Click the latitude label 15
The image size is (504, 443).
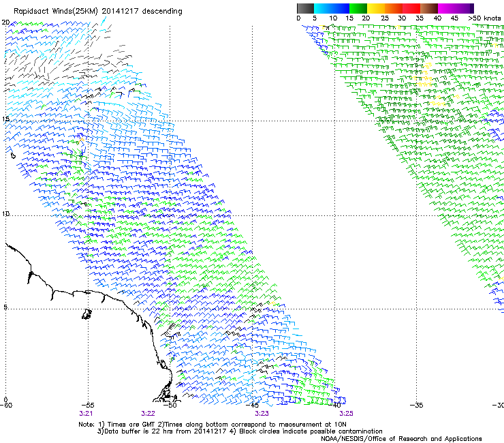[x=5, y=119]
